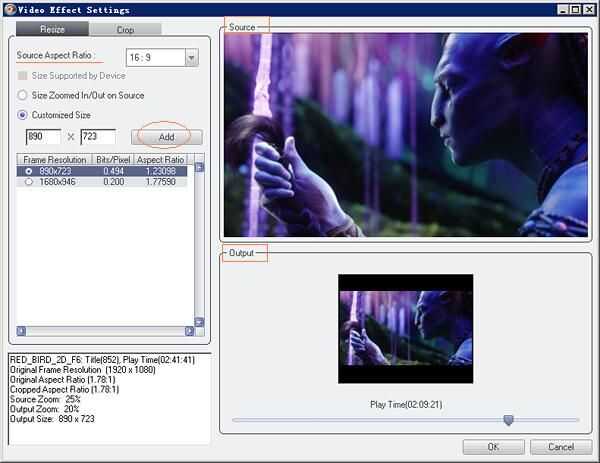Click the 0.494 bits/pixel value
The height and width of the screenshot is (463, 600).
point(113,171)
